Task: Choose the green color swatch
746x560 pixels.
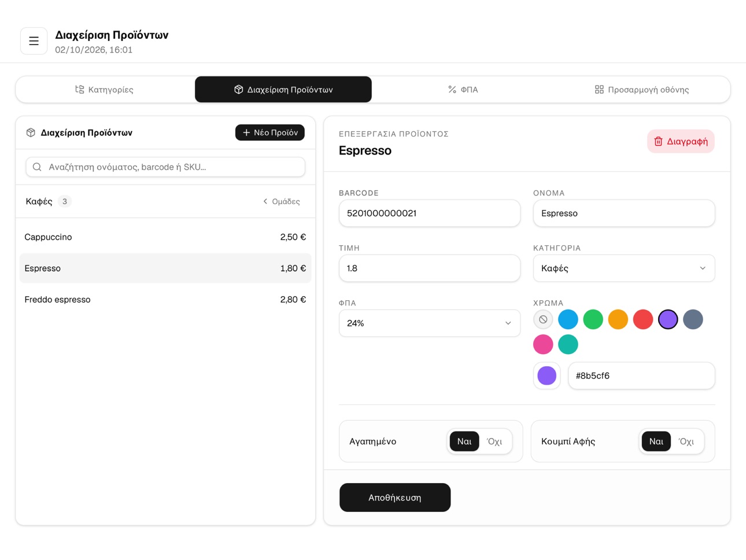Action: tap(593, 319)
